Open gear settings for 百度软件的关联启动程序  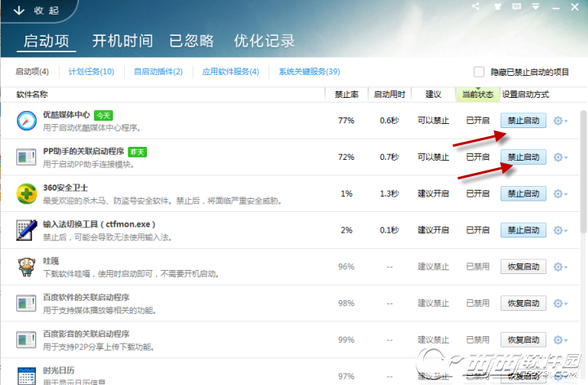(x=560, y=303)
